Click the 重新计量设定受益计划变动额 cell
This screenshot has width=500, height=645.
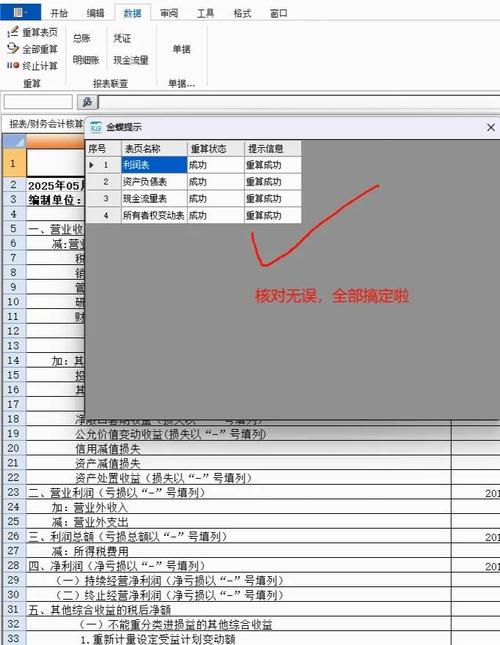(239, 639)
